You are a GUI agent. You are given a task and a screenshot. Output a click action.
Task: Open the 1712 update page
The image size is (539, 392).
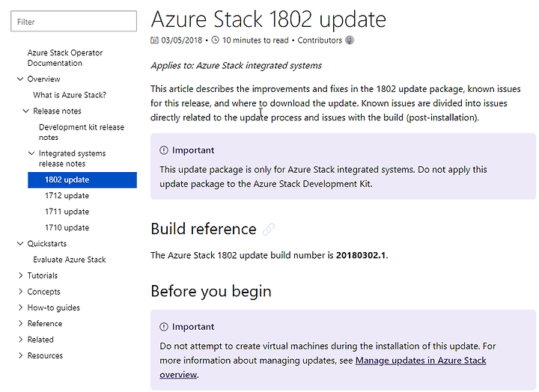(67, 195)
